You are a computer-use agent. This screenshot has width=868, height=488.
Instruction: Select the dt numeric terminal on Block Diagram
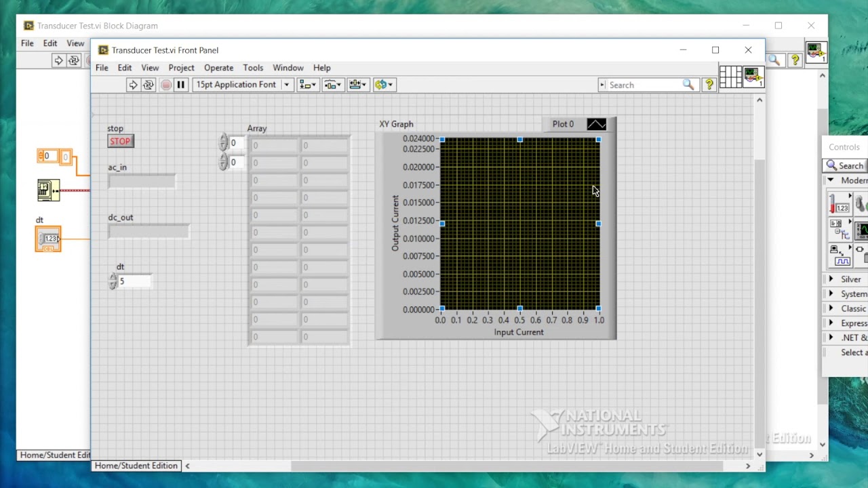point(48,239)
